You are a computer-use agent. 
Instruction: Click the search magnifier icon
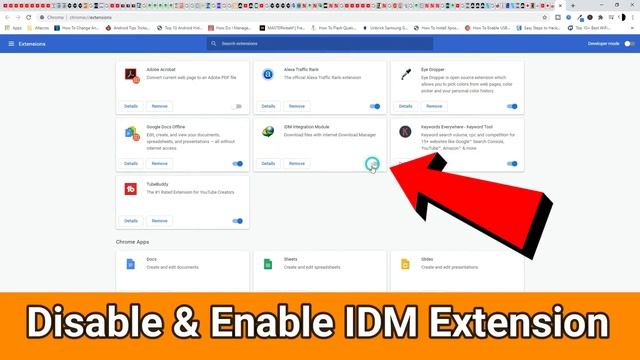213,43
